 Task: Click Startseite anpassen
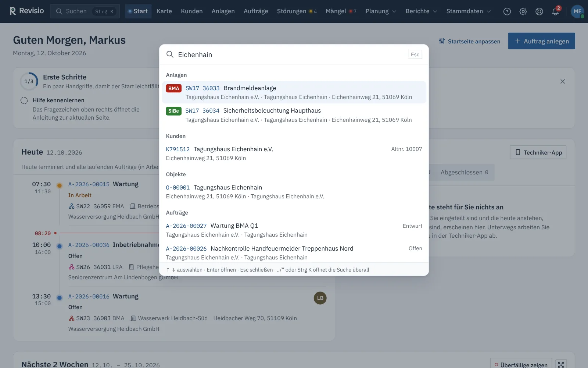pyautogui.click(x=469, y=41)
